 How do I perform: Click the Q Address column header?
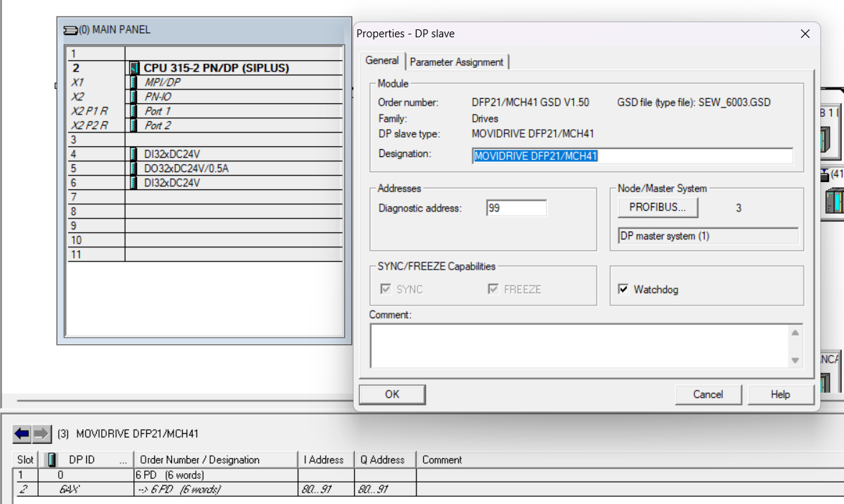click(385, 460)
